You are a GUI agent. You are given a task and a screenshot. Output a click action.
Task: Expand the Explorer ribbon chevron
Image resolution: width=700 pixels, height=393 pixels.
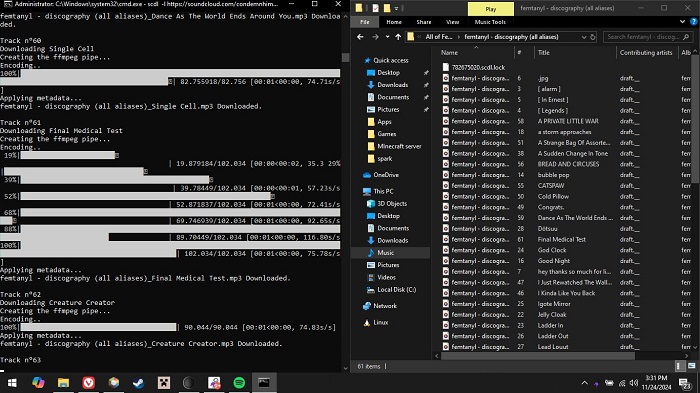(682, 21)
